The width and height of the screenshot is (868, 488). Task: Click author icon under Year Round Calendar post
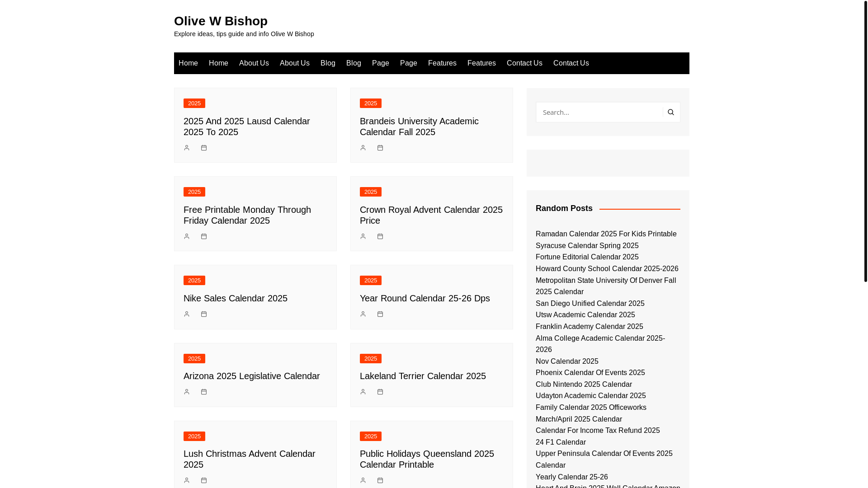tap(363, 314)
